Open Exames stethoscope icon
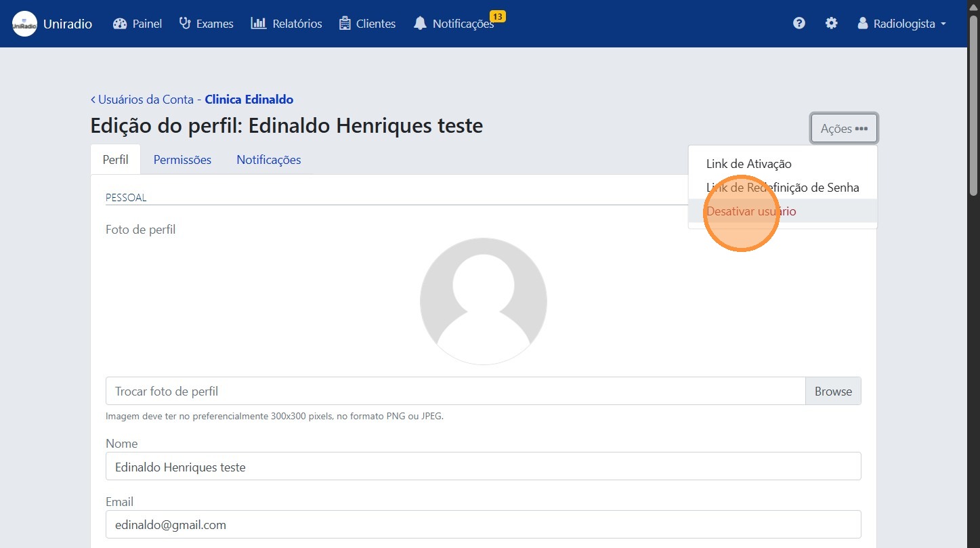The height and width of the screenshot is (548, 980). pyautogui.click(x=185, y=24)
